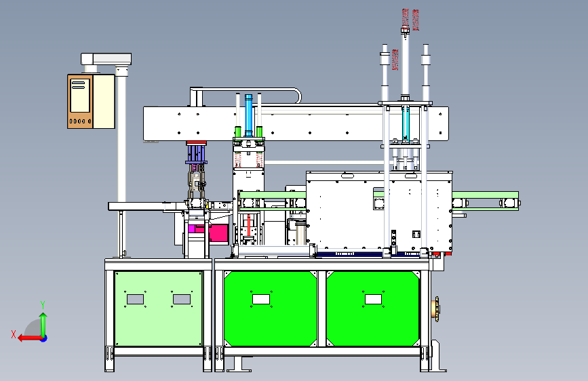Viewport: 588px width, 381px height.
Task: Select the large white enclosure box
Action: [x=379, y=212]
